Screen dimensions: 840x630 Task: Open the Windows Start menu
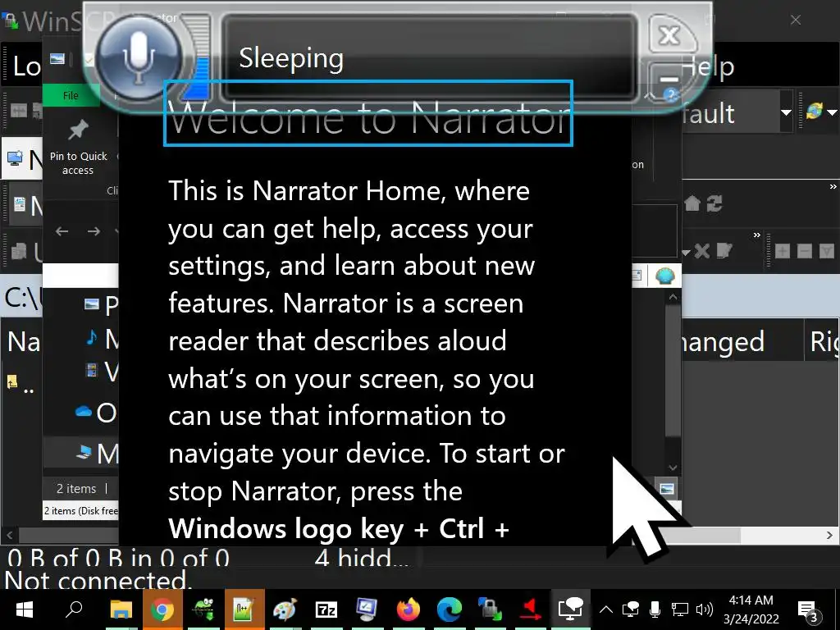pos(24,609)
